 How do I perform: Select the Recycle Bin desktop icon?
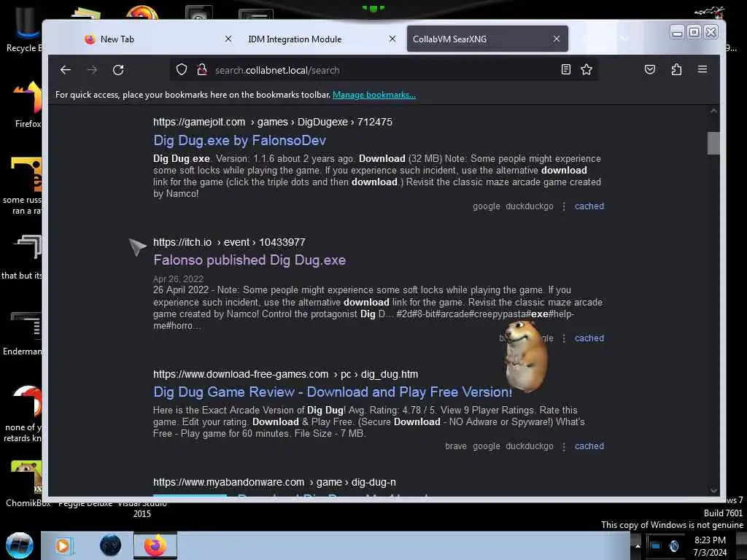pos(24,29)
